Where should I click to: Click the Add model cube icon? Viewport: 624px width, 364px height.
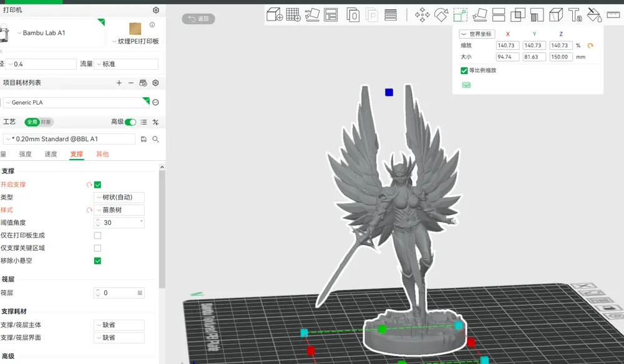coord(274,15)
